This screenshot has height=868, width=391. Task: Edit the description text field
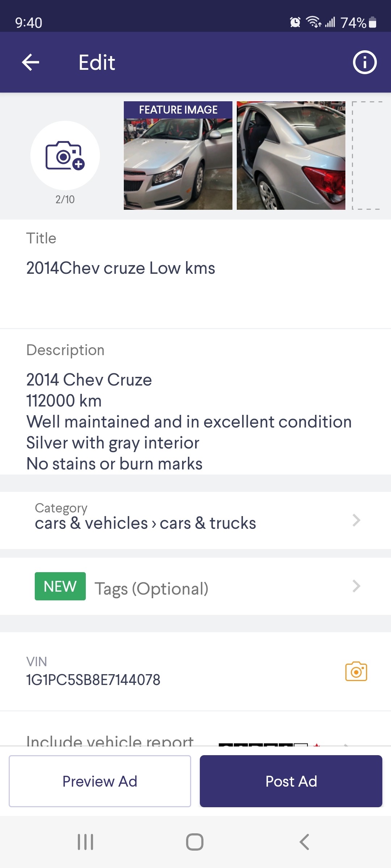(x=188, y=422)
